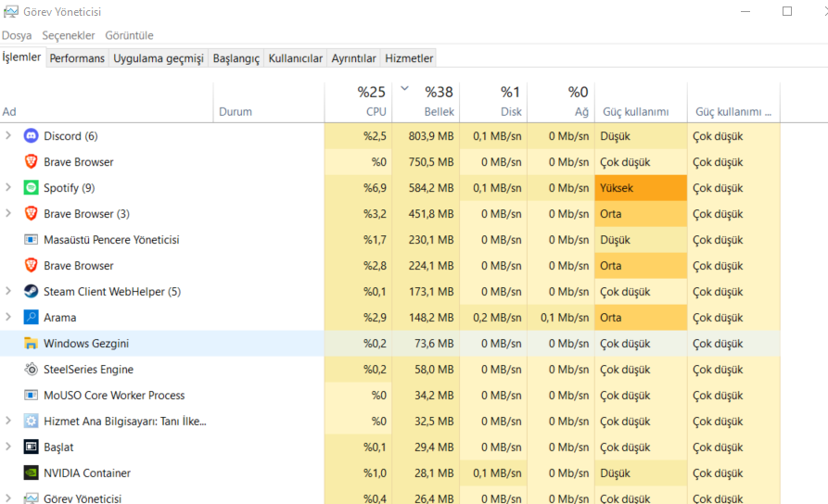Select the İşlemler tab
The width and height of the screenshot is (828, 504).
21,57
